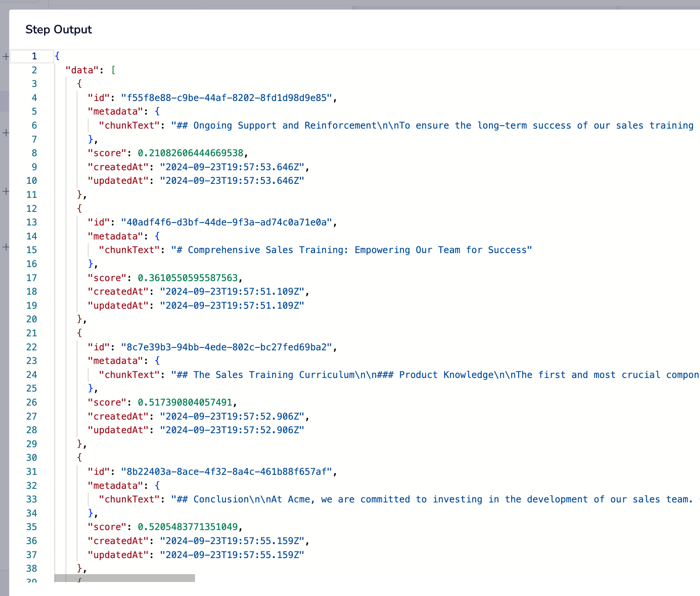The width and height of the screenshot is (700, 596).
Task: Click the Comprehensive Sales Training chunkText value
Action: (351, 250)
